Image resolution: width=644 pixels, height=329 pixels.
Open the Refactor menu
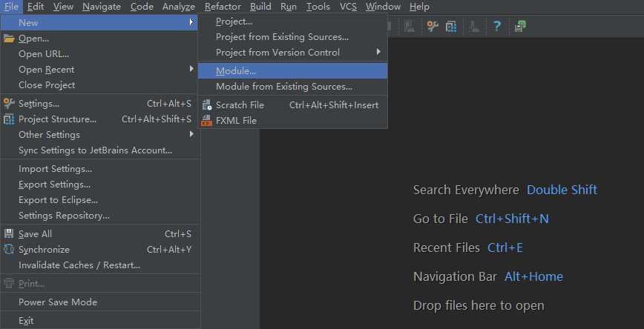223,7
